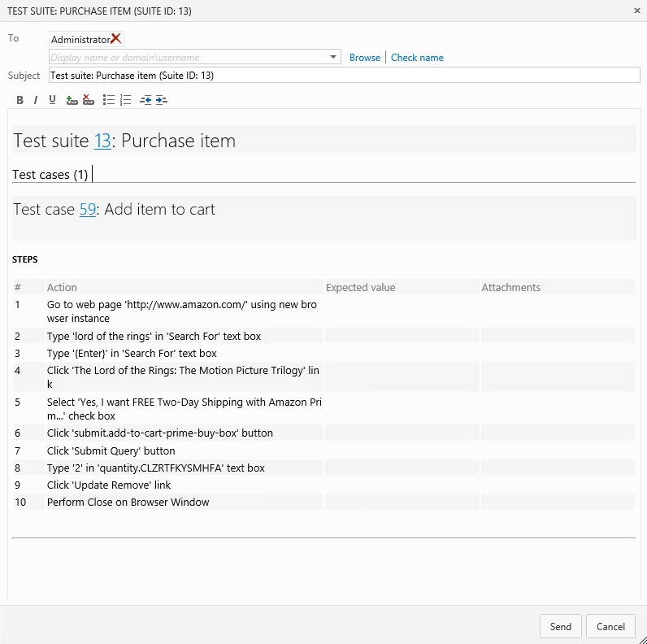
Task: Toggle bold formatting in the toolbar
Action: click(20, 100)
